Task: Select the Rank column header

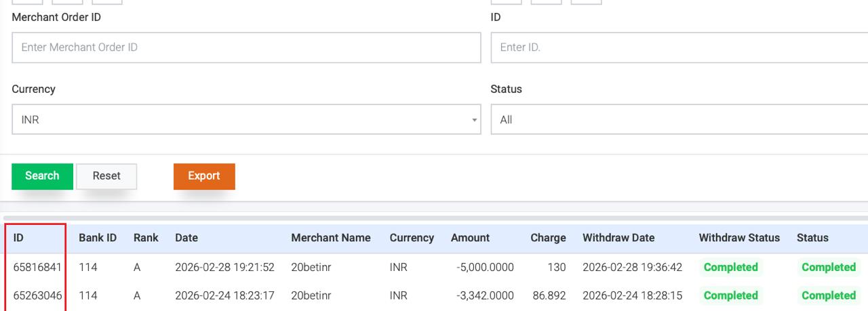Action: tap(146, 238)
